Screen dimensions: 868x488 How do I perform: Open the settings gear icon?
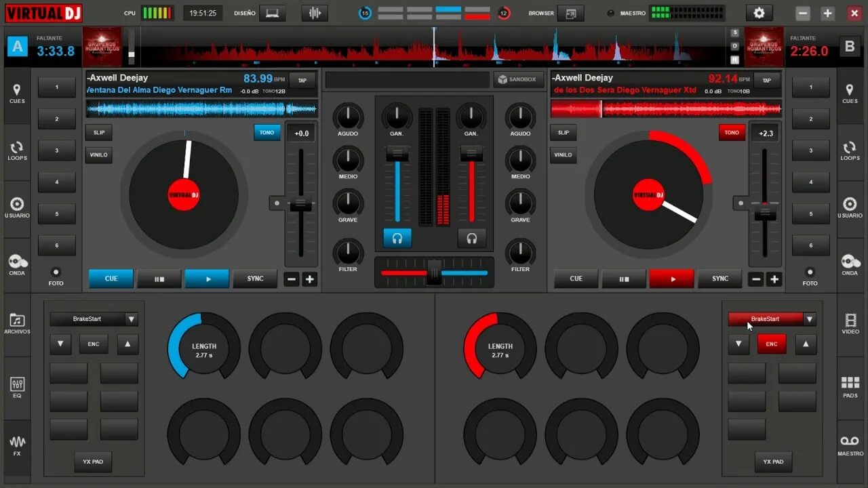pos(759,13)
